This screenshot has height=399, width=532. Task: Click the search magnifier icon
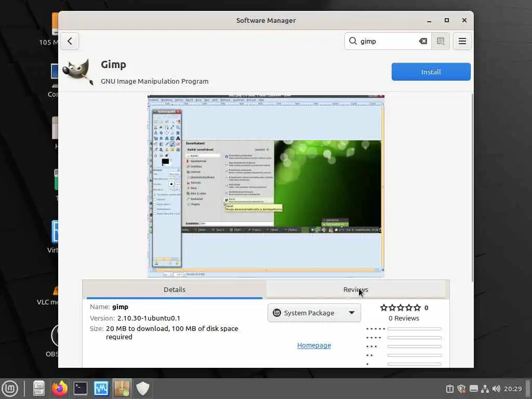point(353,41)
